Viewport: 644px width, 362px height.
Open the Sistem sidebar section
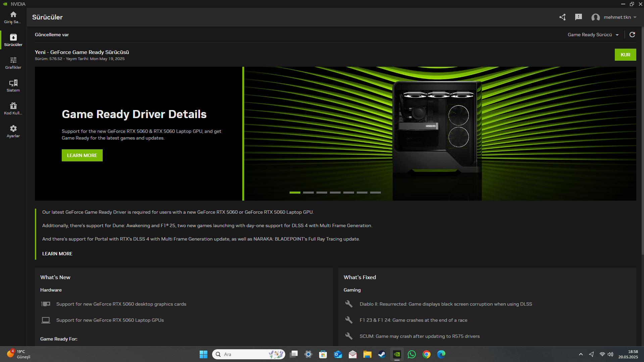click(13, 86)
